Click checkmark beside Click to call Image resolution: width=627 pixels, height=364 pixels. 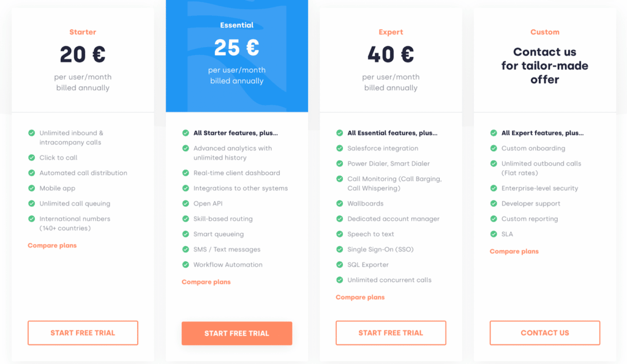(x=31, y=158)
